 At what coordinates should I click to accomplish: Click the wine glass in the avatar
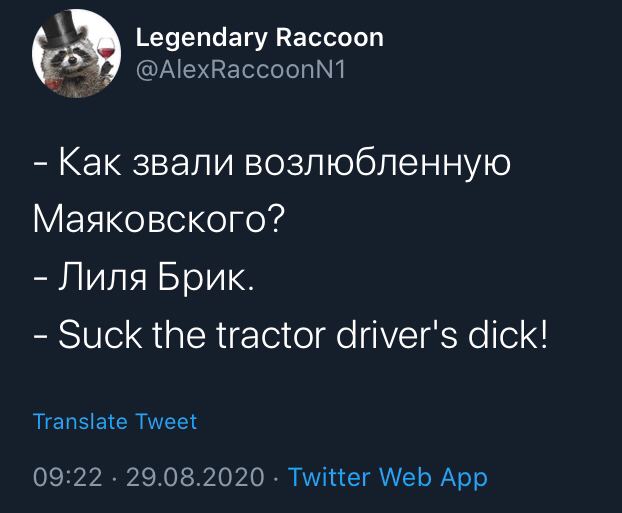coord(106,52)
